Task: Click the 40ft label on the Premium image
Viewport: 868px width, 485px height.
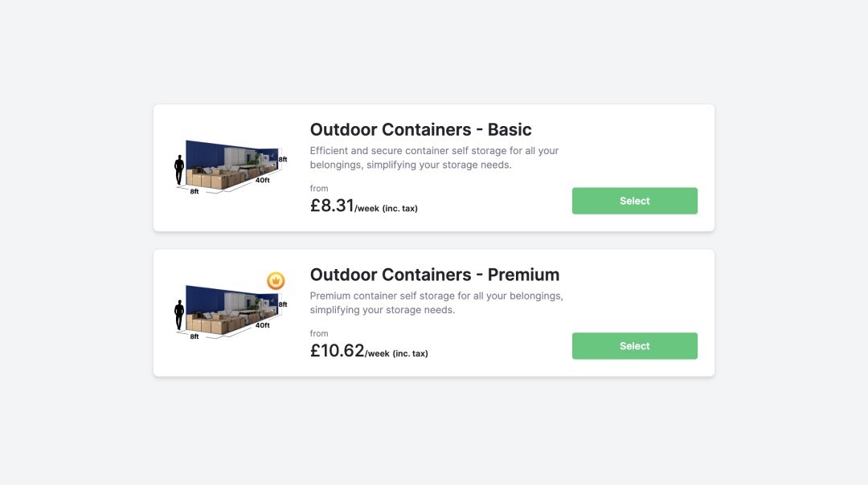Action: coord(262,325)
